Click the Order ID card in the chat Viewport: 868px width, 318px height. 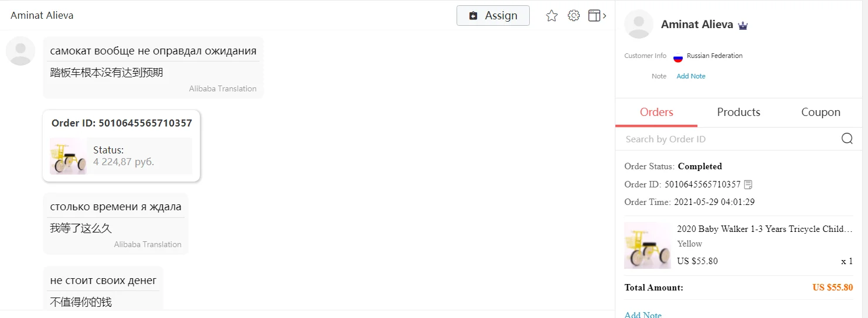click(x=121, y=145)
